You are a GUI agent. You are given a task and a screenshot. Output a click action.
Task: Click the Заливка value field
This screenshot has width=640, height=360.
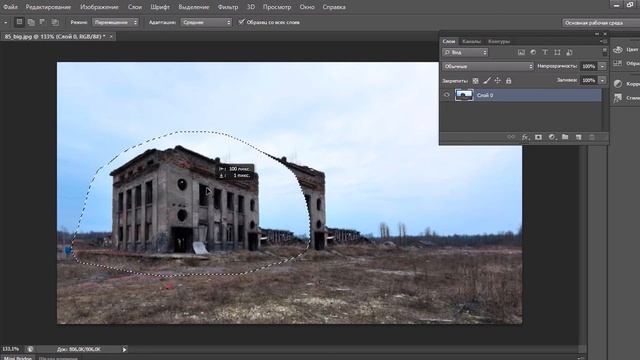click(589, 80)
